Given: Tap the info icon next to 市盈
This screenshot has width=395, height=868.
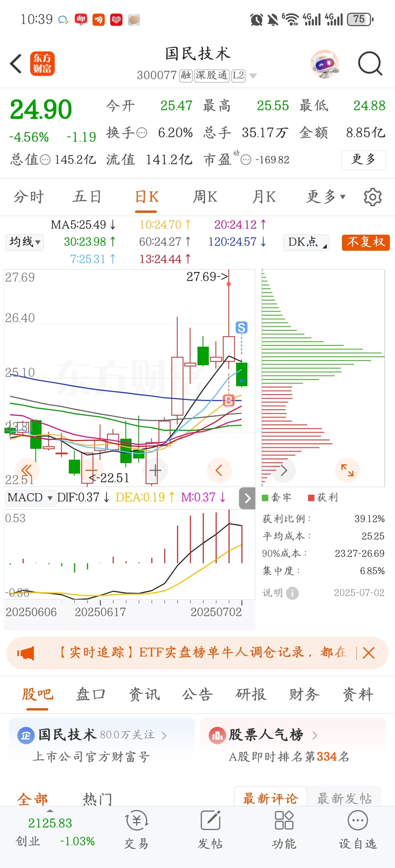Looking at the screenshot, I should 246,159.
